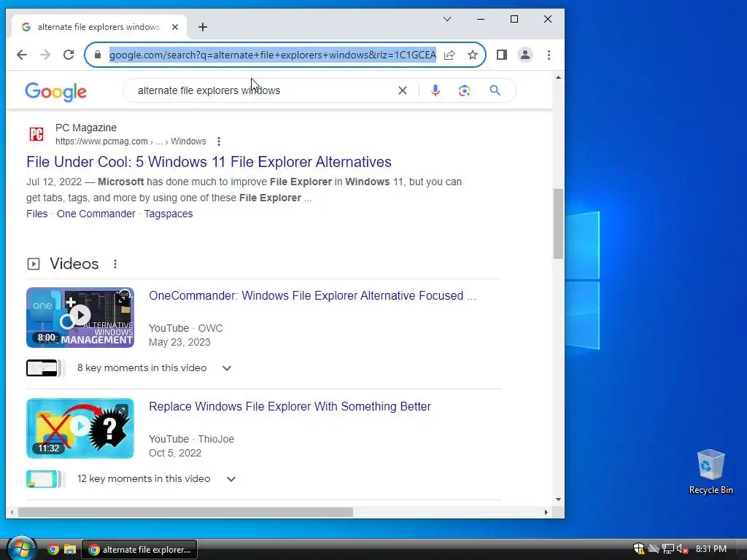Click the horizontal scrollbar thumb
This screenshot has height=560, width=747.
tap(185, 513)
